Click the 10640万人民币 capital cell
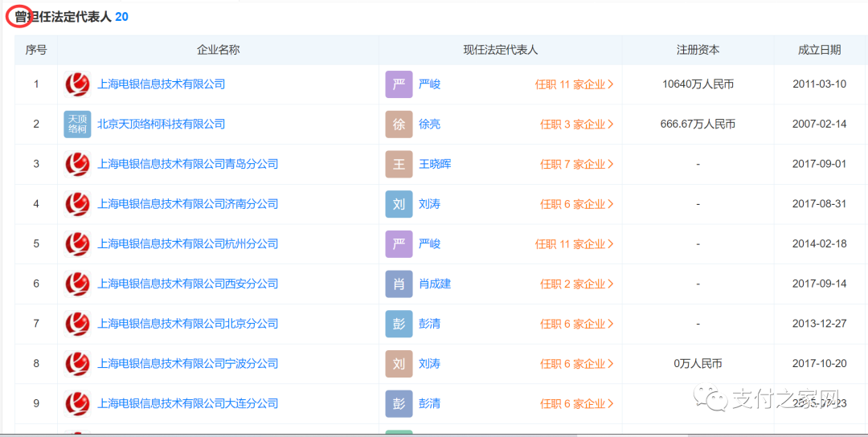Screen dimensions: 868x437 tap(698, 84)
